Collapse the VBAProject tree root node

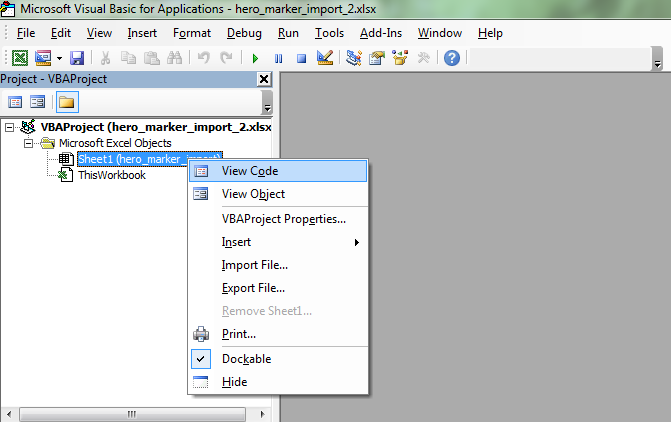[10, 128]
